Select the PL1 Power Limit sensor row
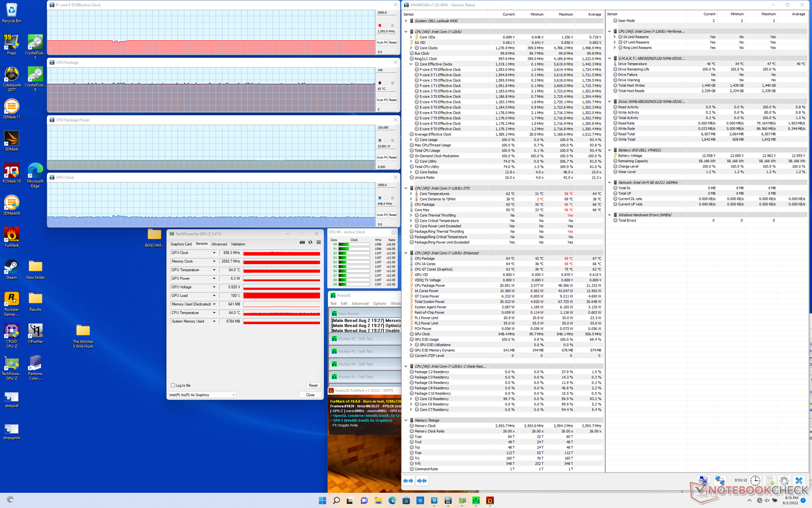 pos(503,318)
